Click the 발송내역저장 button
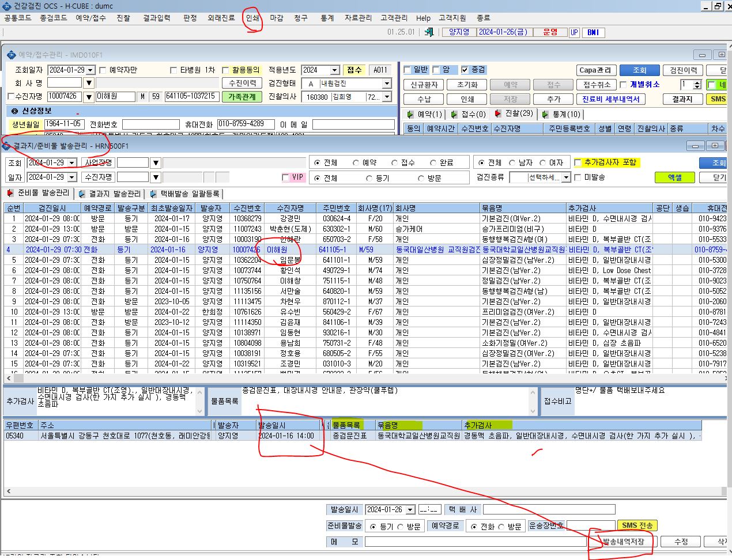This screenshot has height=560, width=732. click(x=623, y=542)
